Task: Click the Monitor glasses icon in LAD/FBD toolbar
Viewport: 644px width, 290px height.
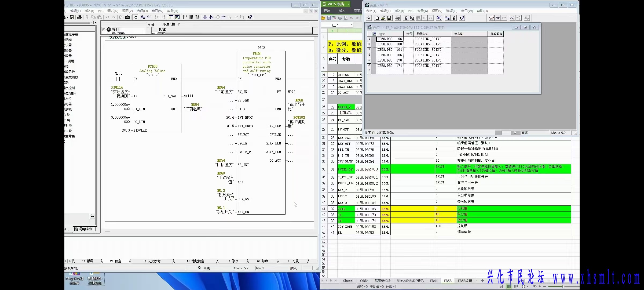Action: [149, 17]
